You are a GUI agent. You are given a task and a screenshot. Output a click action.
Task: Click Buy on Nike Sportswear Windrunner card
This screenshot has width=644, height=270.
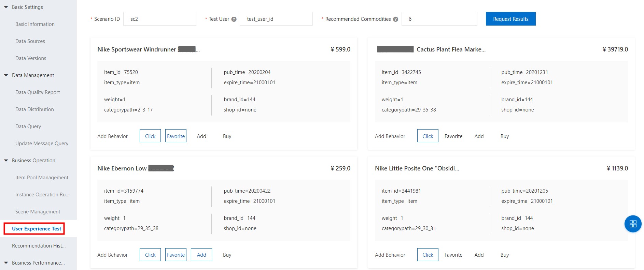point(227,136)
